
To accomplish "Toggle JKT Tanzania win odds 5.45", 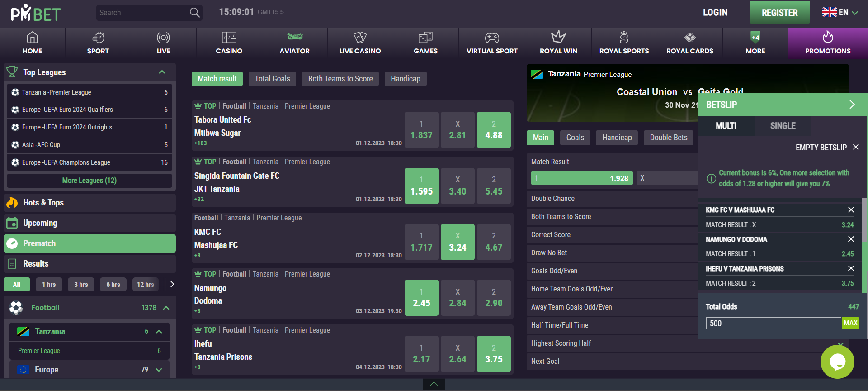I will click(x=494, y=186).
